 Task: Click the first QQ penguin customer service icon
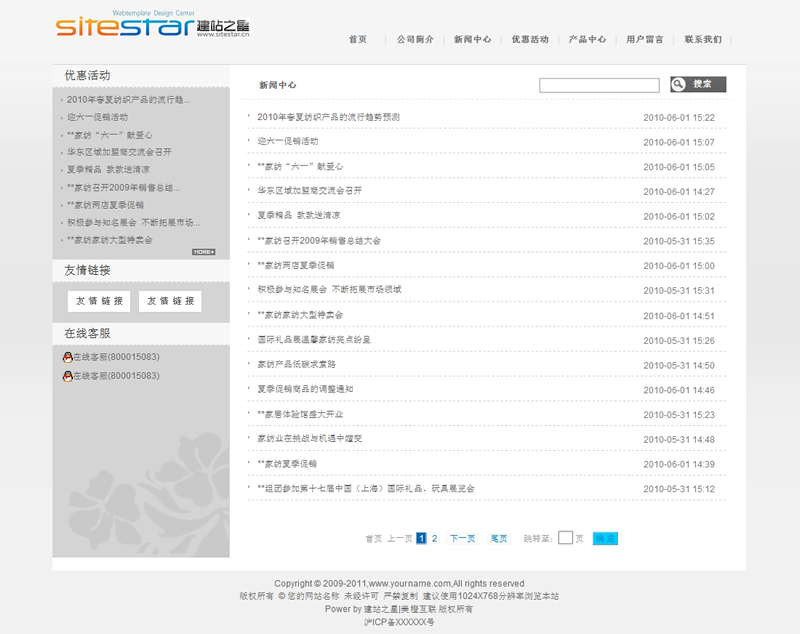[67, 357]
